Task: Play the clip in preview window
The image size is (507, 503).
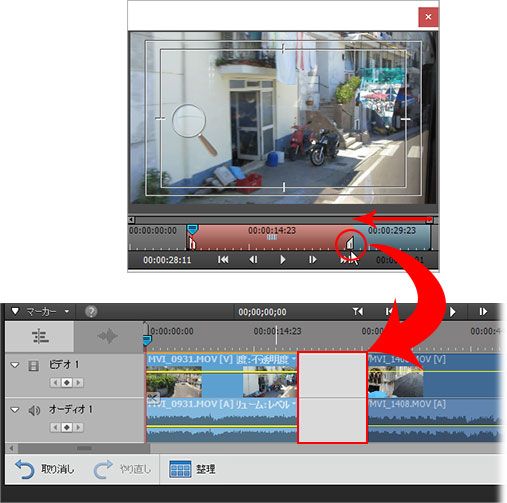Action: 283,260
